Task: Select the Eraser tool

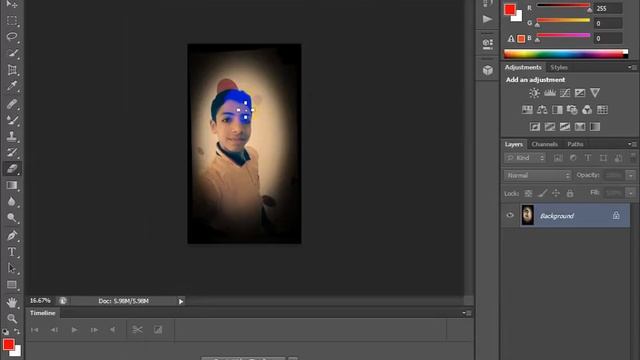Action: [x=12, y=169]
